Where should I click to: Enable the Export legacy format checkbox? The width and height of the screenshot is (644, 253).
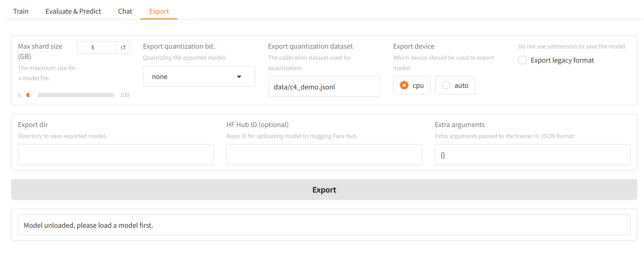pos(522,60)
